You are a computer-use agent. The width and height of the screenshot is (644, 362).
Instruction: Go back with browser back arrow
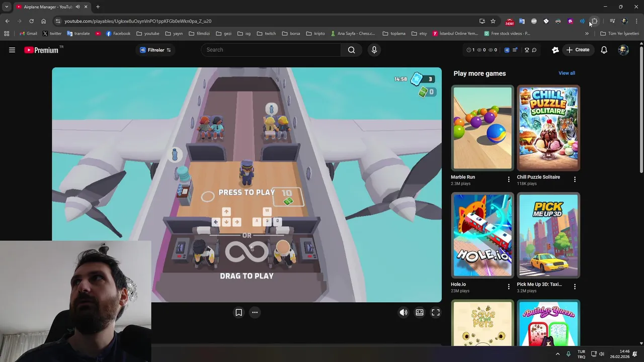click(x=7, y=21)
